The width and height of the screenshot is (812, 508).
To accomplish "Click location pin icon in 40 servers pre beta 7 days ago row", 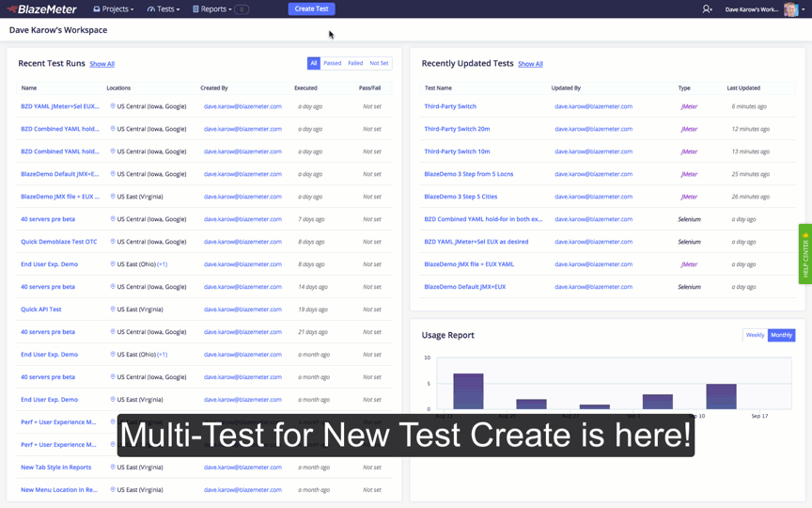I will pyautogui.click(x=113, y=219).
